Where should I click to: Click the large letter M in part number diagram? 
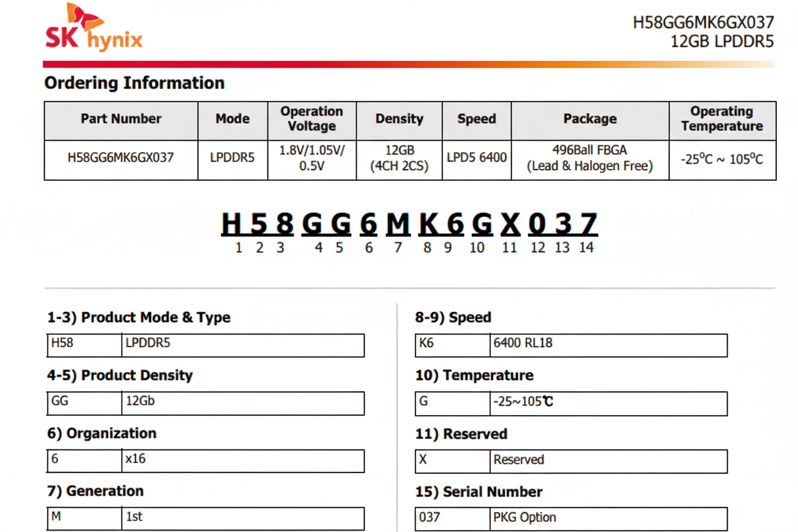[x=397, y=225]
